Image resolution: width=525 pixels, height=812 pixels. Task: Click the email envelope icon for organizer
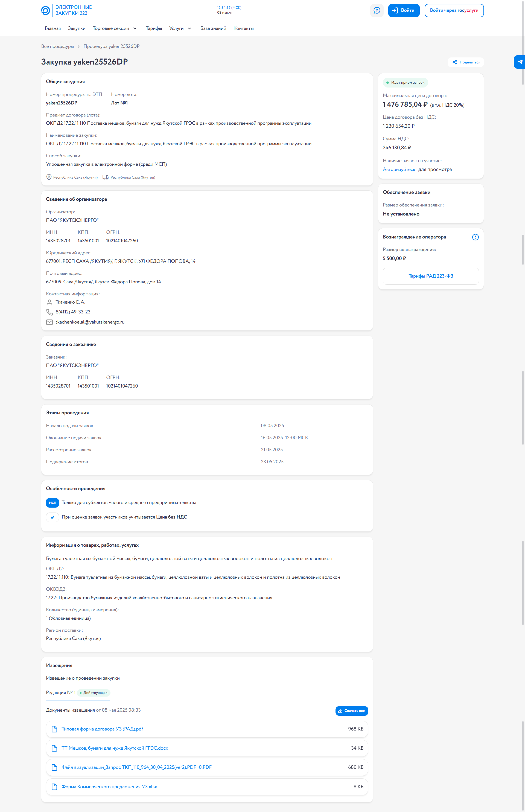49,322
